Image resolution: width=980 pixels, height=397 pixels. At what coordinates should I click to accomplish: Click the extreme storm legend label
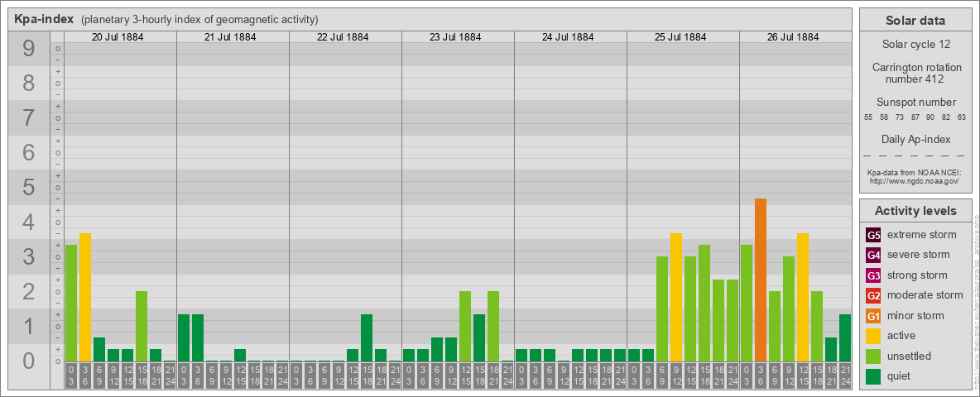[x=922, y=235]
